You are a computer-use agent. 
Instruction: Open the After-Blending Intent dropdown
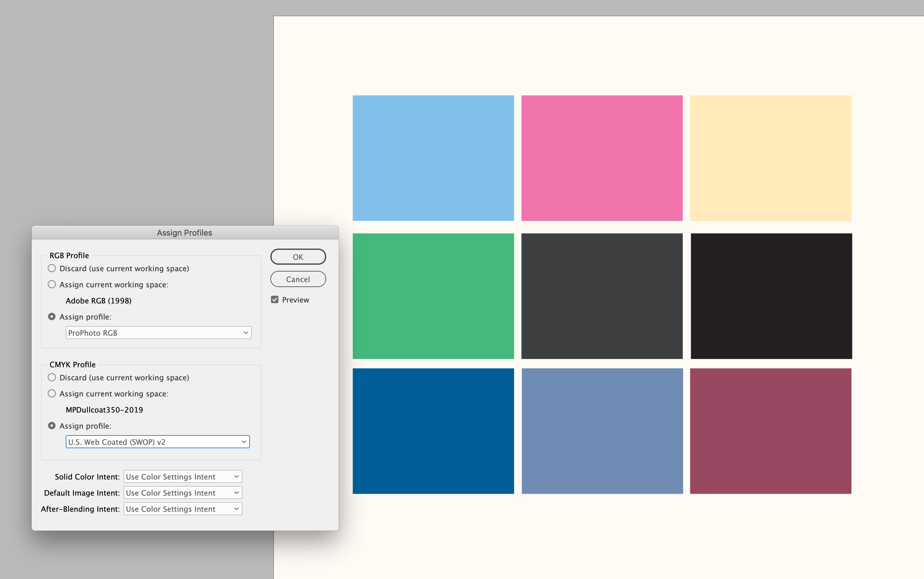[183, 509]
